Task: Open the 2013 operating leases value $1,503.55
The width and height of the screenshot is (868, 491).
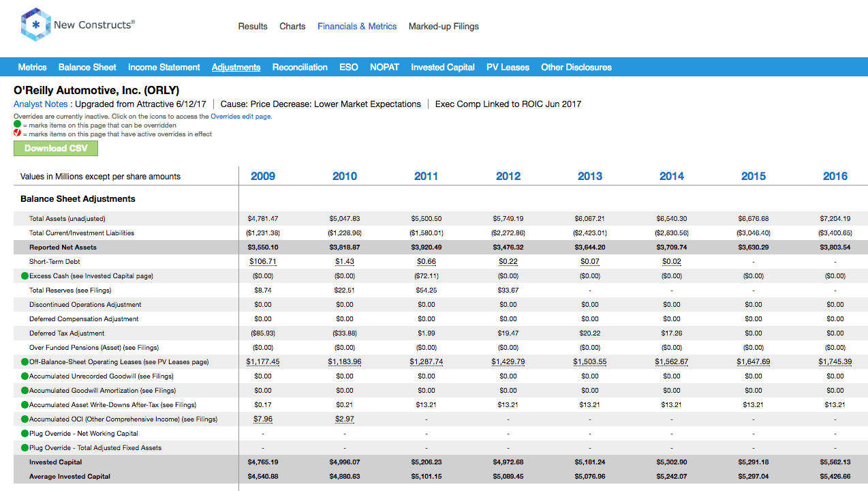Action: [590, 362]
